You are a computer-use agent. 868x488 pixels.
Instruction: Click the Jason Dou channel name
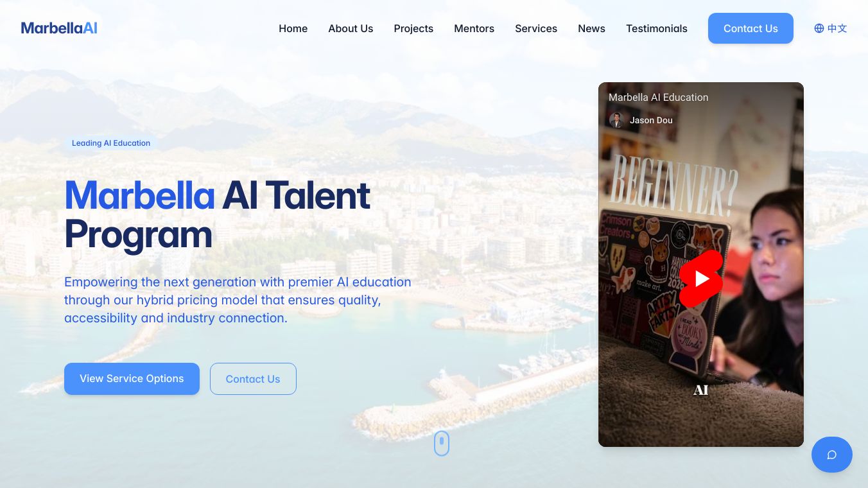click(x=651, y=120)
